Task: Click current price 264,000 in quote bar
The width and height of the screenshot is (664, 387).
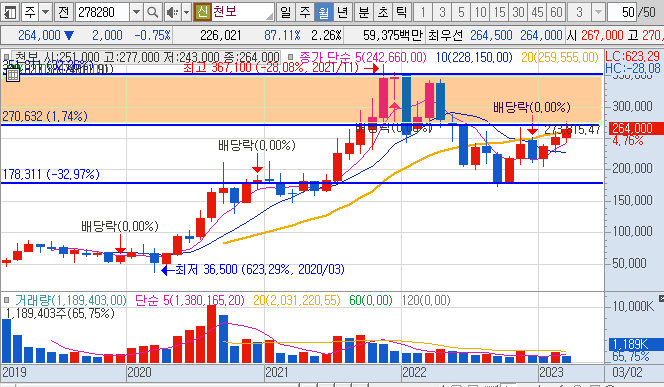Action: point(40,36)
